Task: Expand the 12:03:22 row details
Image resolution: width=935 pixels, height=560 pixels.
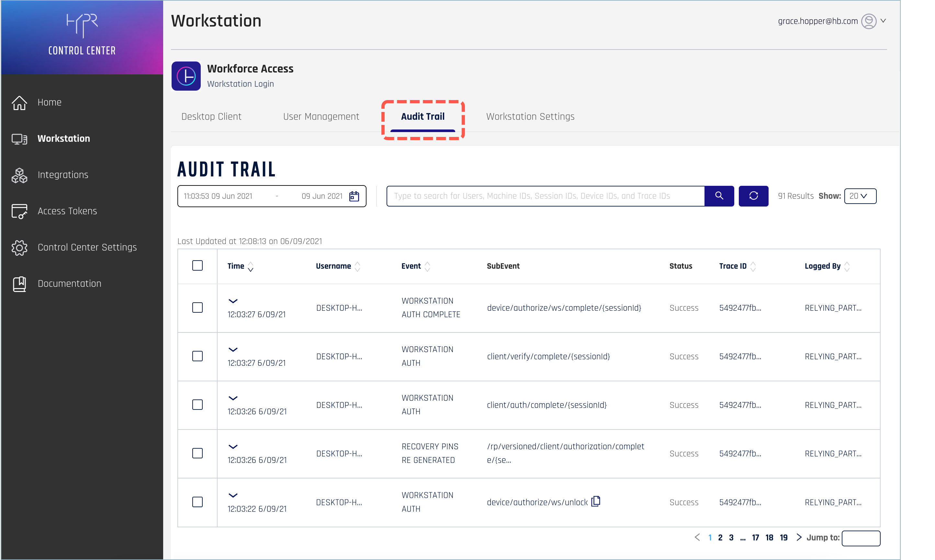Action: pos(233,496)
